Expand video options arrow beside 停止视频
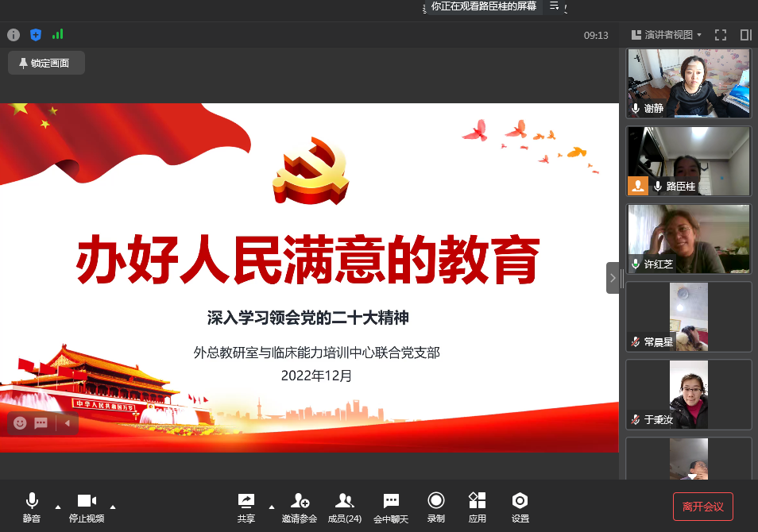This screenshot has width=758, height=532. point(113,507)
